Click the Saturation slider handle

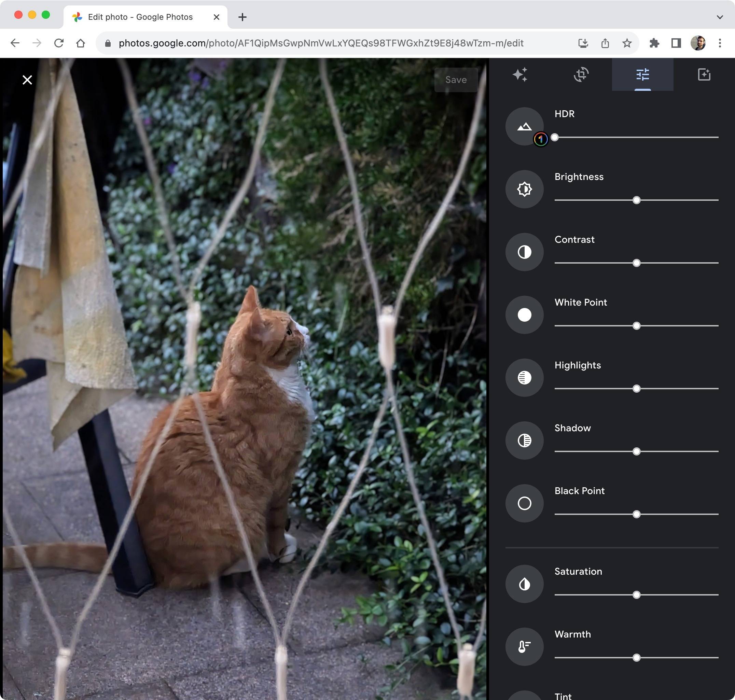(x=636, y=594)
